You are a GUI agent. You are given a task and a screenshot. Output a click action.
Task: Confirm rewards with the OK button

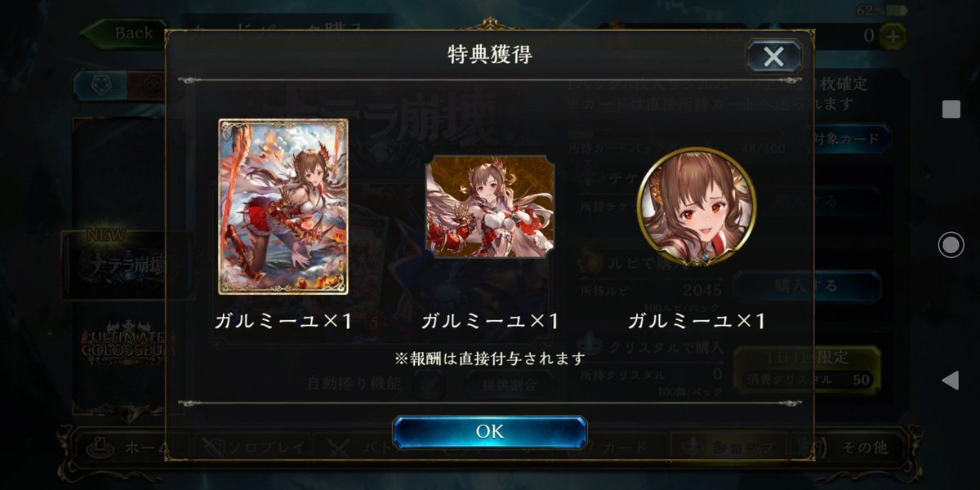(490, 432)
